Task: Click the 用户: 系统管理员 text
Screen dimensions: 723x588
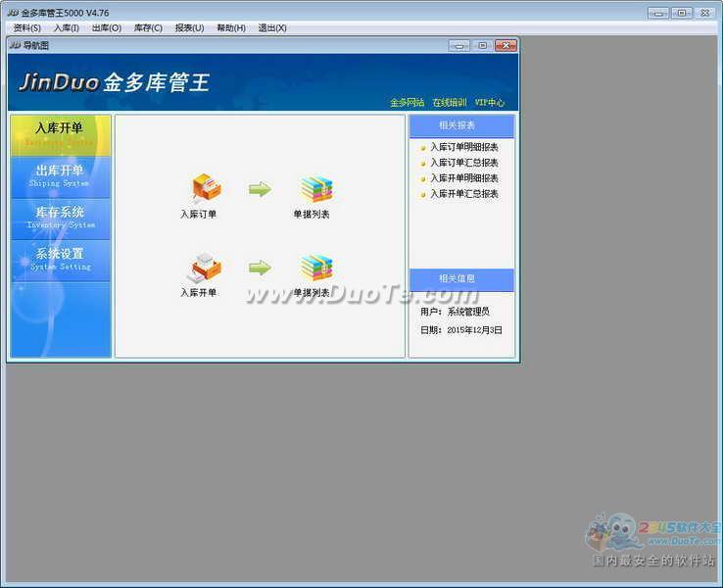Action: click(x=455, y=312)
